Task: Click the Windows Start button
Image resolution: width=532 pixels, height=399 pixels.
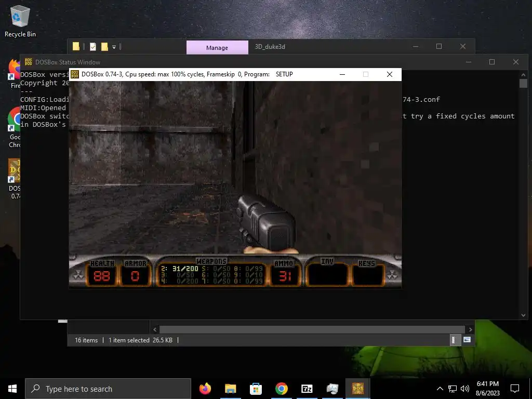Action: pyautogui.click(x=12, y=389)
